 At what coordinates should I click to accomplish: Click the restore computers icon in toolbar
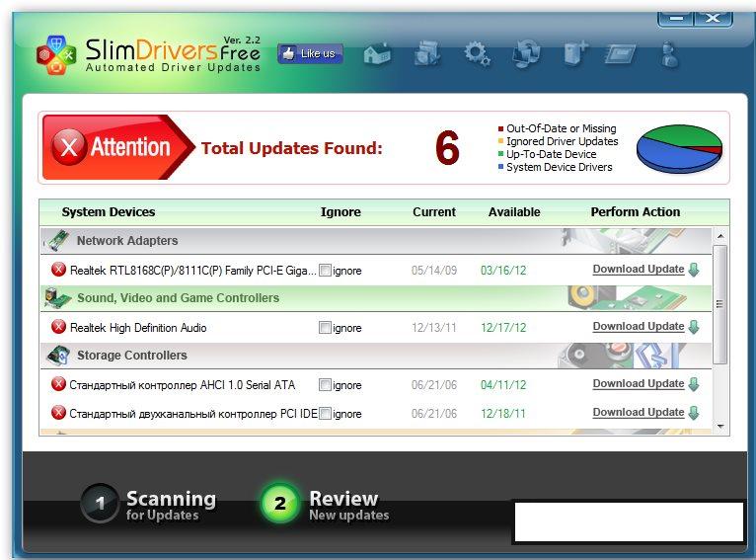point(526,53)
